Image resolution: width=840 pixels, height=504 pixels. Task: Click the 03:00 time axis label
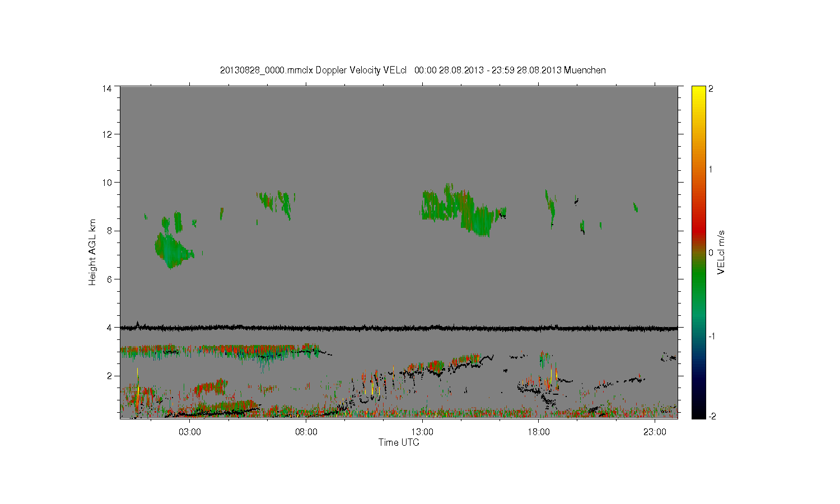tap(190, 432)
